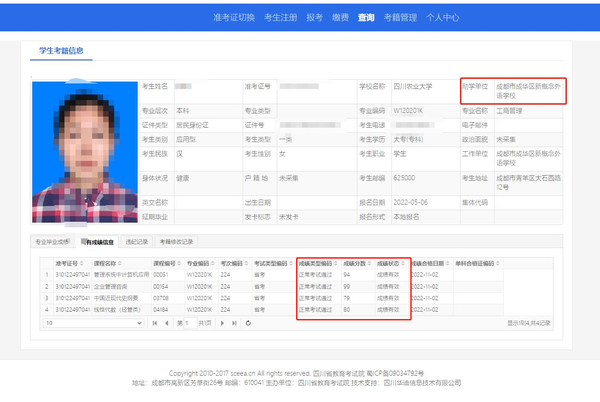Open 缴费 in top navigation

coord(340,17)
